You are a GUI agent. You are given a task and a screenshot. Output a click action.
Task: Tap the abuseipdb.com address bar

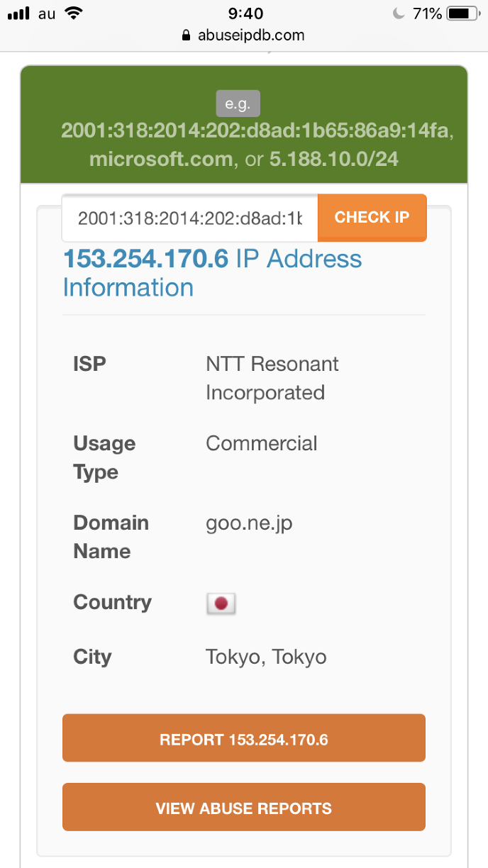(245, 35)
